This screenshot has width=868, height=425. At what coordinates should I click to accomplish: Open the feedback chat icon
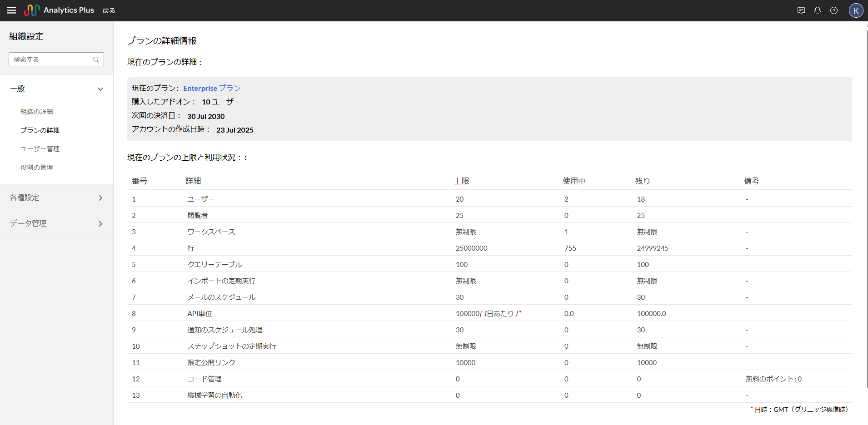click(x=801, y=10)
